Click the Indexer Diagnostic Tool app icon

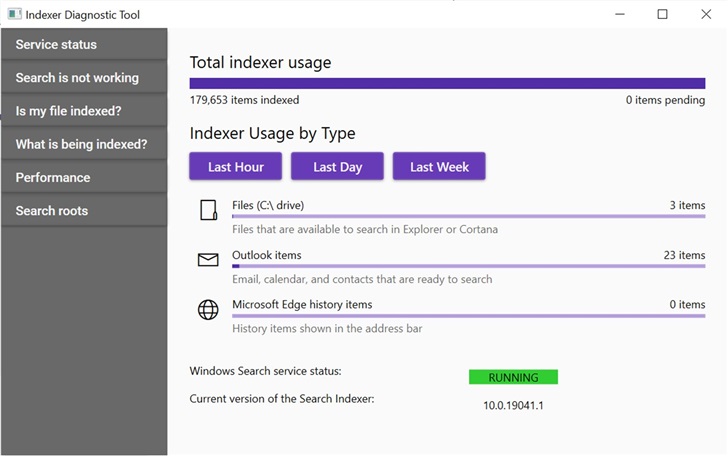point(13,15)
